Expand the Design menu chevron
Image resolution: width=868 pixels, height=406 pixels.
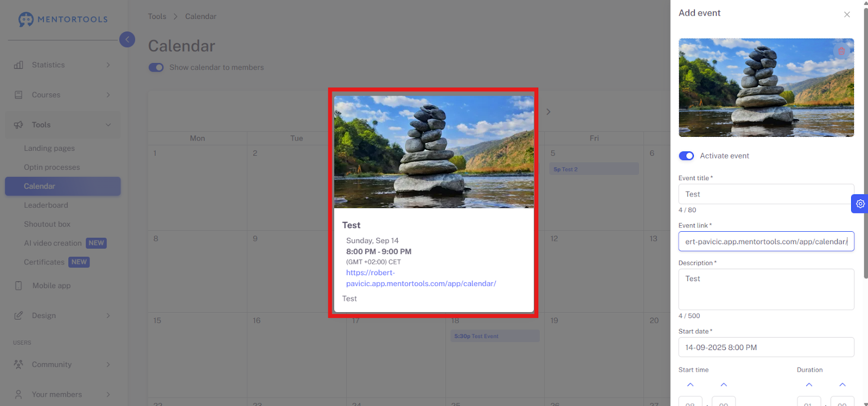point(108,315)
